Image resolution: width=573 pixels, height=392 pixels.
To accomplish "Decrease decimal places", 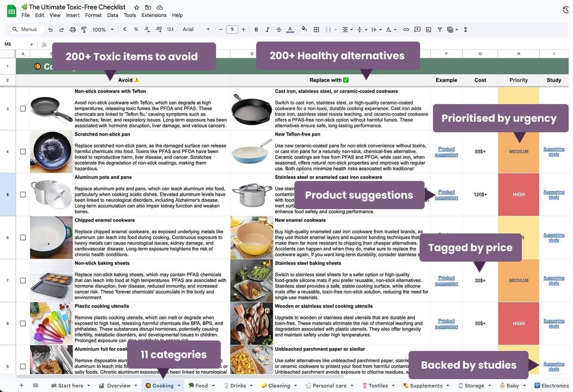I will point(147,29).
